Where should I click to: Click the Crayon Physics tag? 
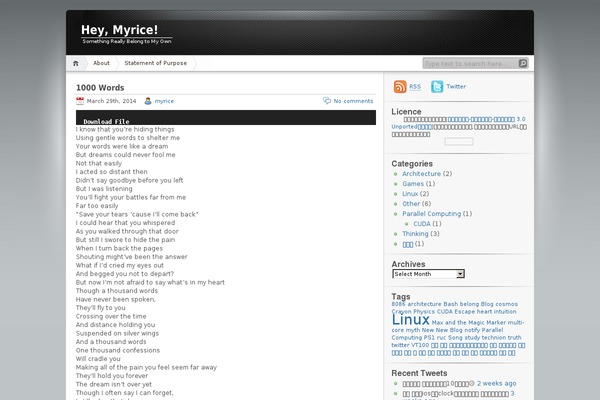click(x=413, y=312)
